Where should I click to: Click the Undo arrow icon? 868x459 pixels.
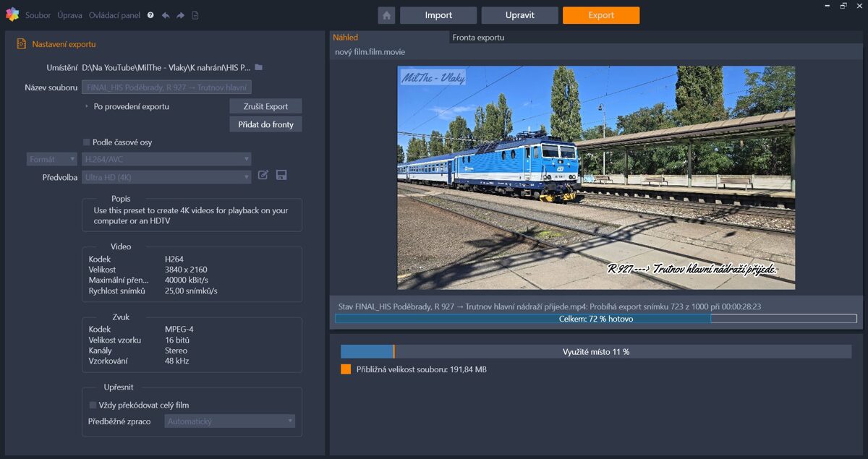coord(167,14)
